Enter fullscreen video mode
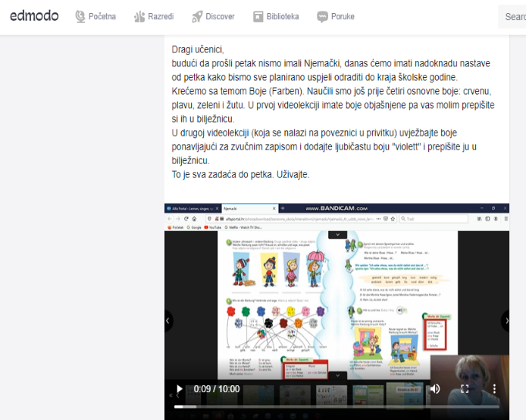 [x=465, y=388]
